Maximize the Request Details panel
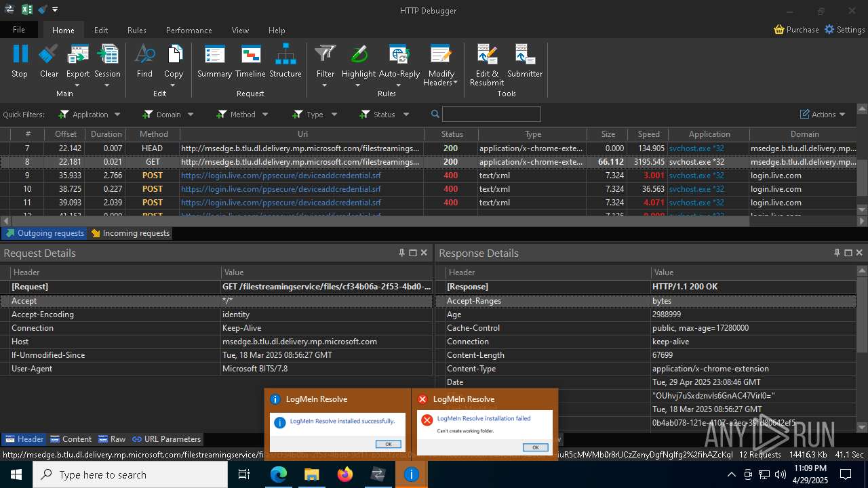 [412, 253]
